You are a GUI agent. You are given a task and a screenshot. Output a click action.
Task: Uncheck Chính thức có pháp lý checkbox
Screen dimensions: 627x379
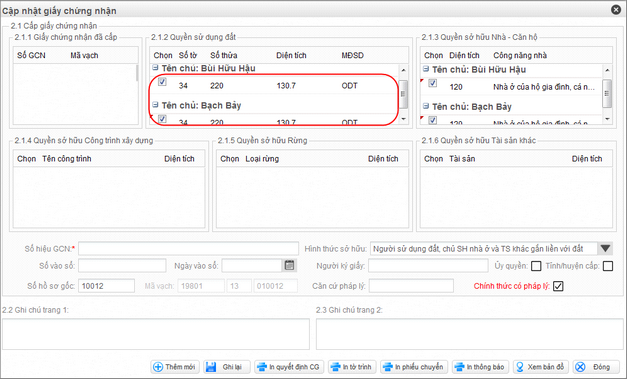[558, 286]
